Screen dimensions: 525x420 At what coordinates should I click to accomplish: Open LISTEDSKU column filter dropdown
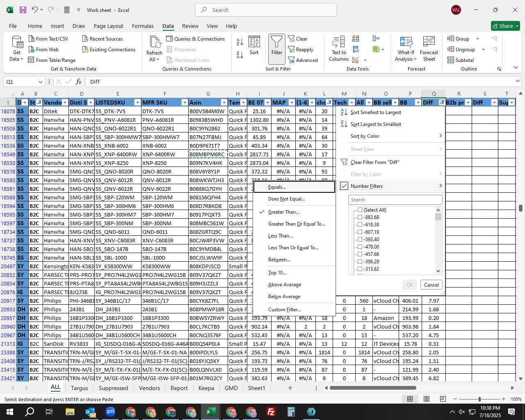pyautogui.click(x=137, y=103)
